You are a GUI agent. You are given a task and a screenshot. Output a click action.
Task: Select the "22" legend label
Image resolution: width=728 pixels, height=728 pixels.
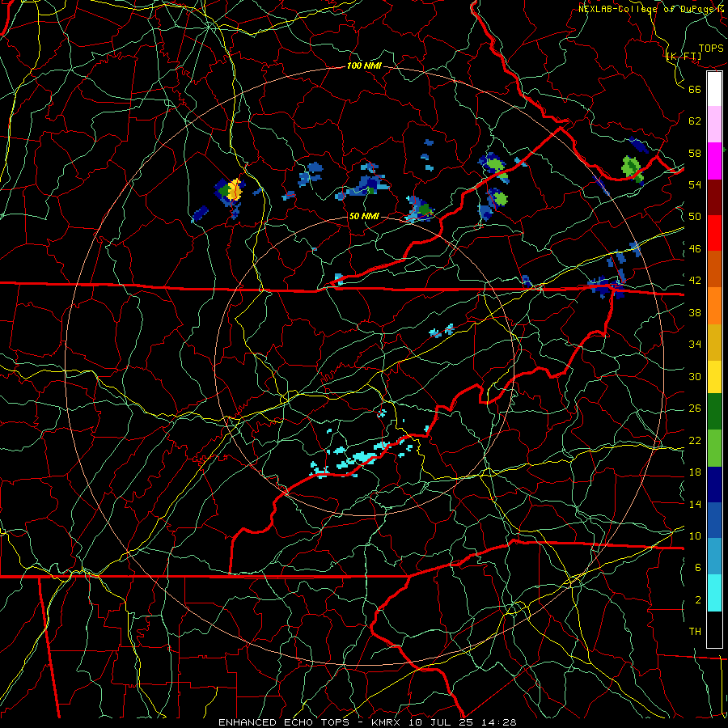pos(695,440)
